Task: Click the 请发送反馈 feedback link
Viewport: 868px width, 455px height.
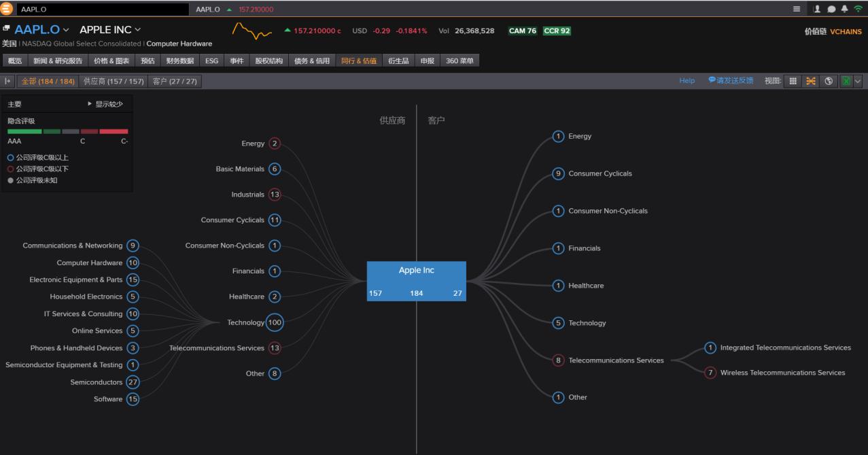Action: [731, 80]
